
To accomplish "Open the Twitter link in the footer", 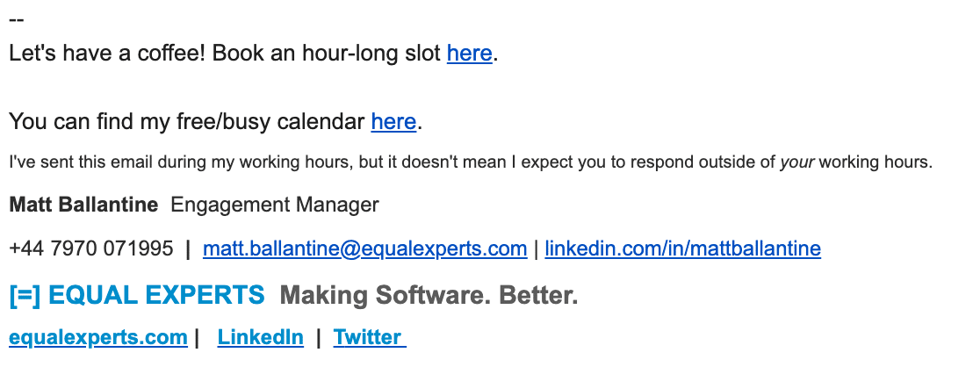I will (370, 338).
